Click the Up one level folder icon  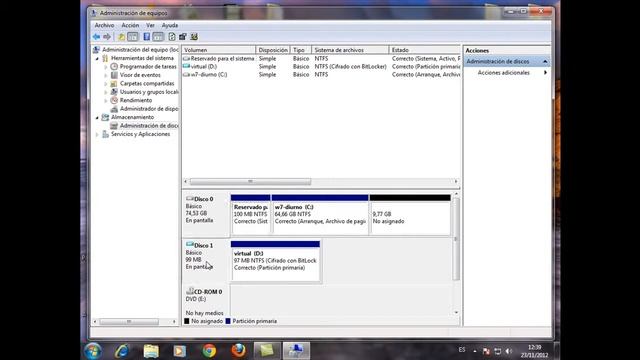click(x=121, y=37)
